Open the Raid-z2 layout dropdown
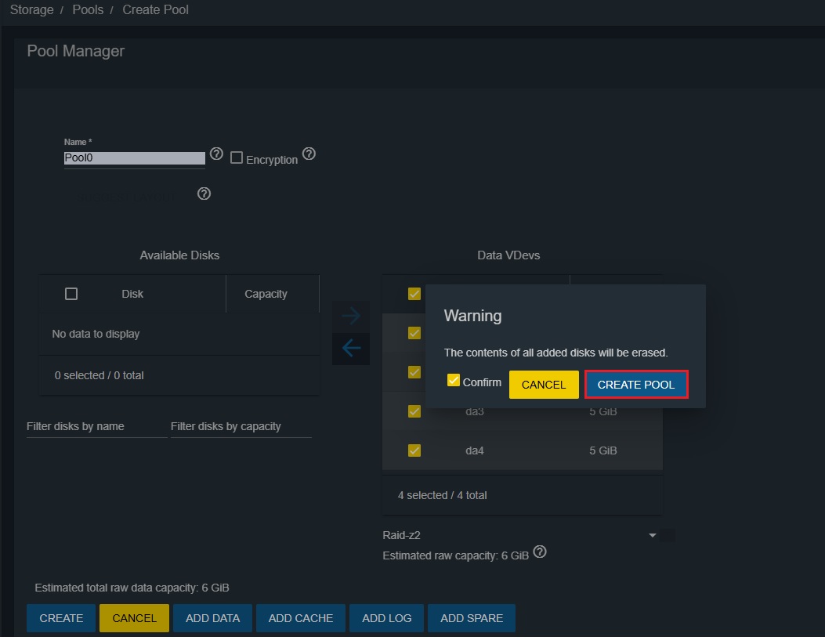The image size is (825, 644). (x=652, y=535)
